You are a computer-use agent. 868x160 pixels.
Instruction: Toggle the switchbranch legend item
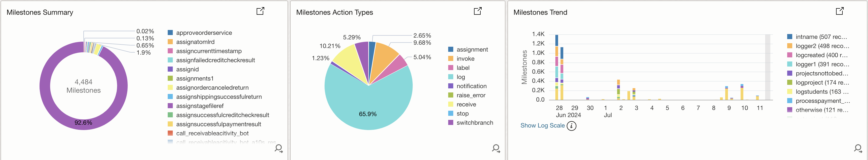click(x=475, y=123)
